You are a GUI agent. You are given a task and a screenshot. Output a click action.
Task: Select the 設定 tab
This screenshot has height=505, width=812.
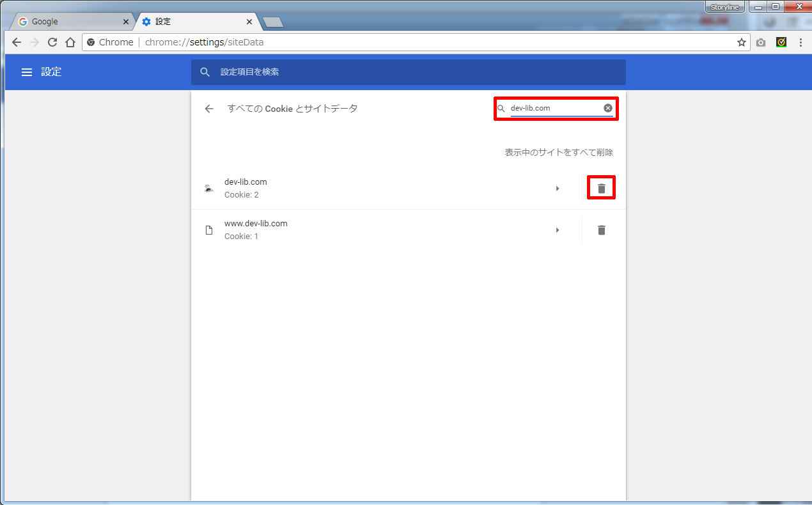(192, 22)
